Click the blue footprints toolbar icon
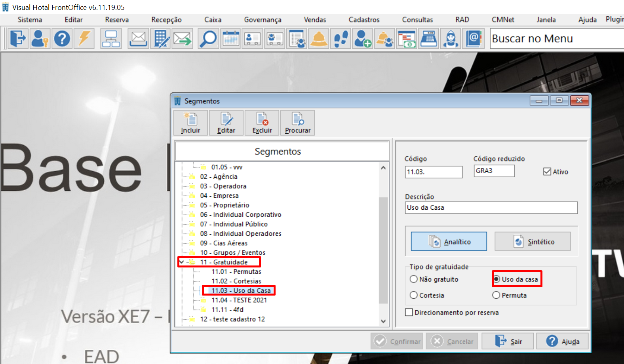 341,39
